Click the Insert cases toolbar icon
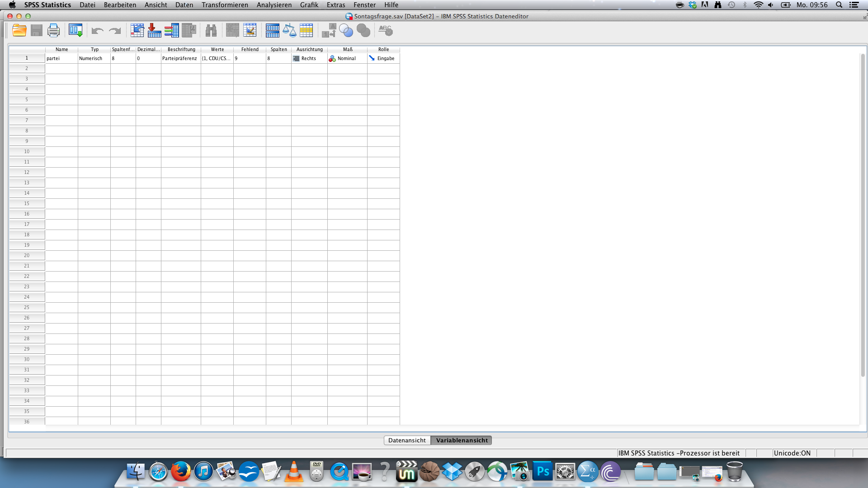The height and width of the screenshot is (488, 868). coord(232,31)
